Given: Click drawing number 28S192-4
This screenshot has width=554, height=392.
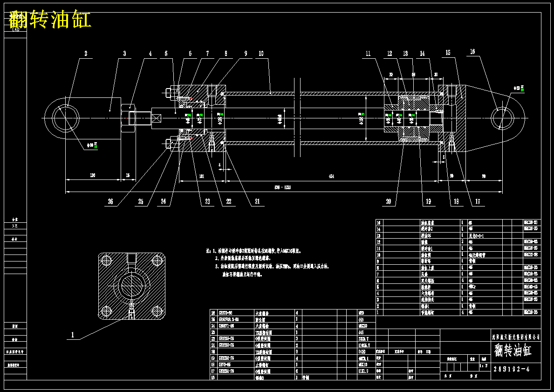Looking at the screenshot, I should coord(512,369).
